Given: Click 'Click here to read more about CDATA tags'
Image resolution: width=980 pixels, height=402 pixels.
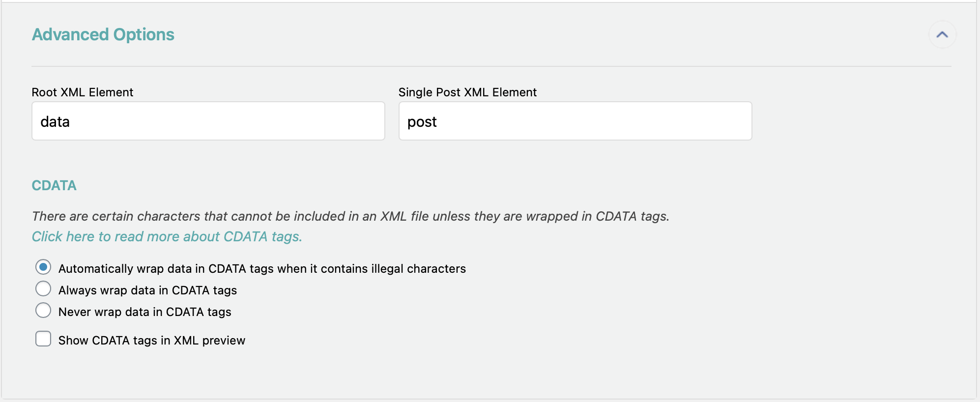Looking at the screenshot, I should tap(167, 236).
